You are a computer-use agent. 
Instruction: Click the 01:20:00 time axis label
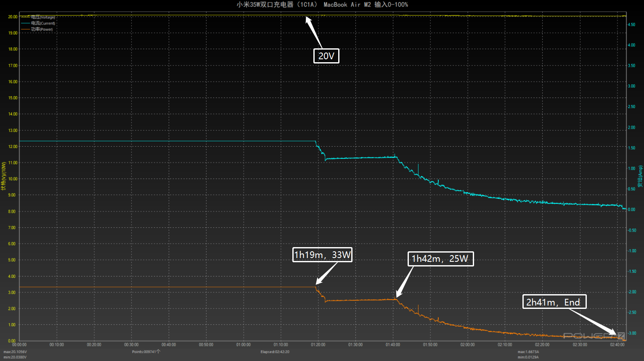318,345
